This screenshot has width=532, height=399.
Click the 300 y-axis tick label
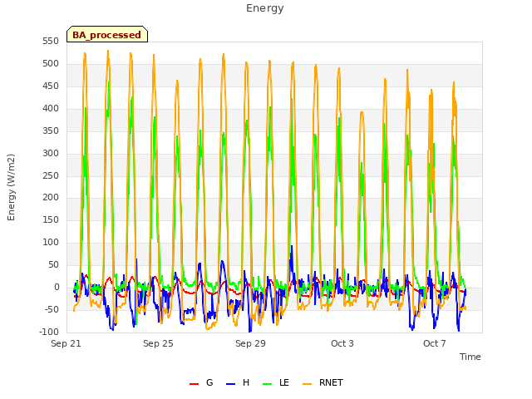[x=51, y=153]
